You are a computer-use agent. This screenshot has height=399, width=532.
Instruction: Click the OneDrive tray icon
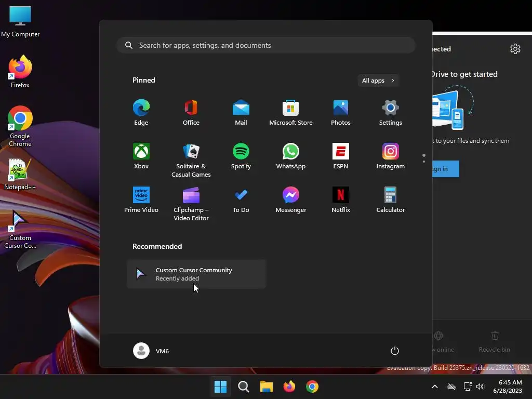451,387
